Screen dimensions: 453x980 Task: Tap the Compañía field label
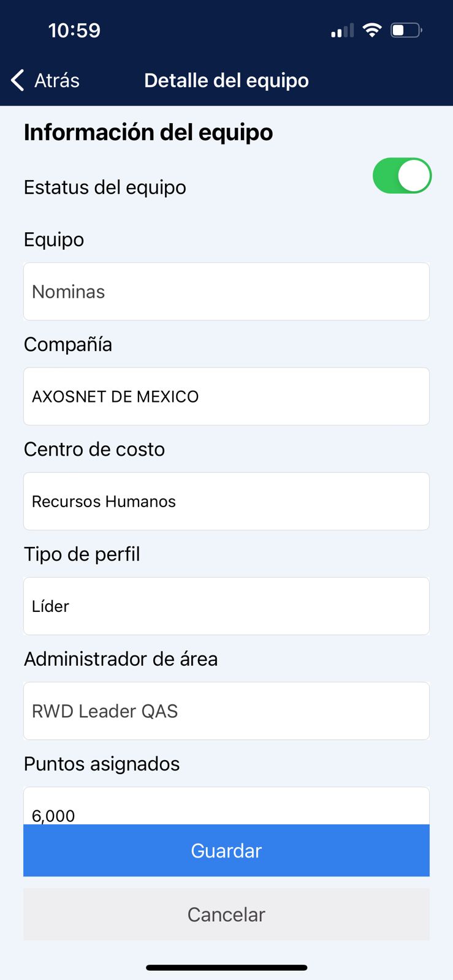tap(68, 344)
